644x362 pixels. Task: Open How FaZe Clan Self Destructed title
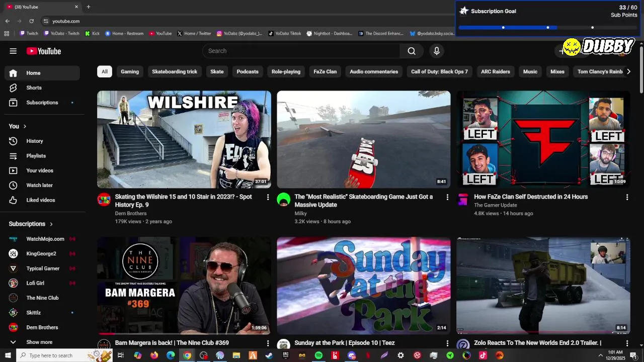tap(531, 197)
